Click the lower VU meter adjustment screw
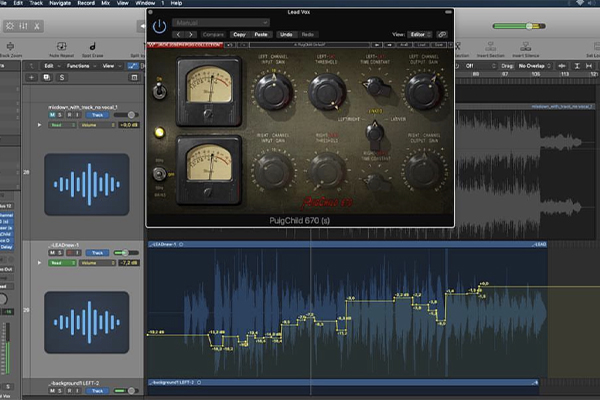 [208, 193]
